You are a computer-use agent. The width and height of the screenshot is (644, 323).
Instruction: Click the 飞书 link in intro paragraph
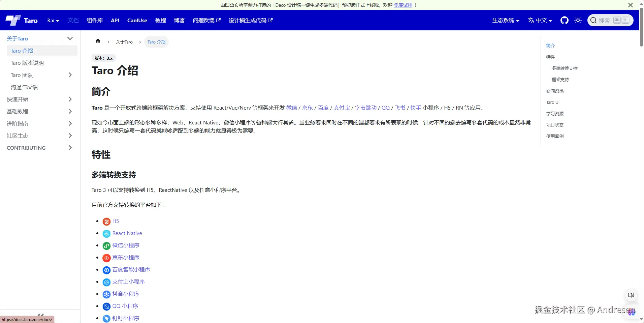(400, 108)
